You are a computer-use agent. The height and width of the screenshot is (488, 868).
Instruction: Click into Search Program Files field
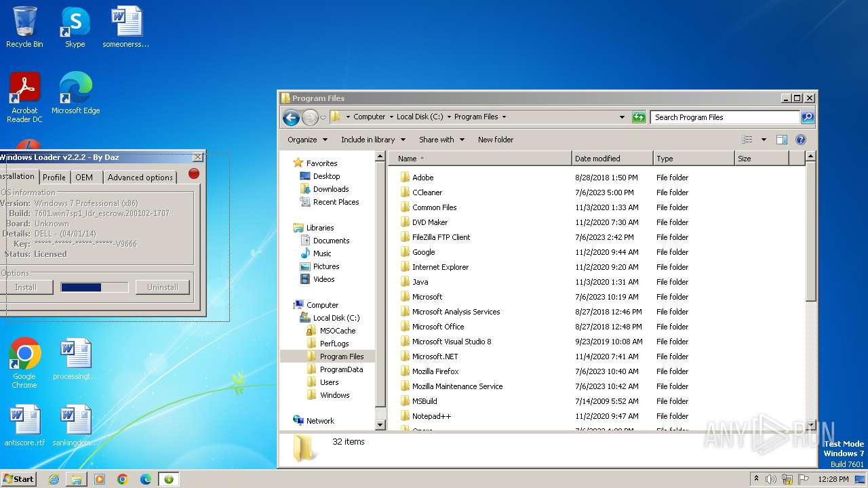click(x=725, y=117)
